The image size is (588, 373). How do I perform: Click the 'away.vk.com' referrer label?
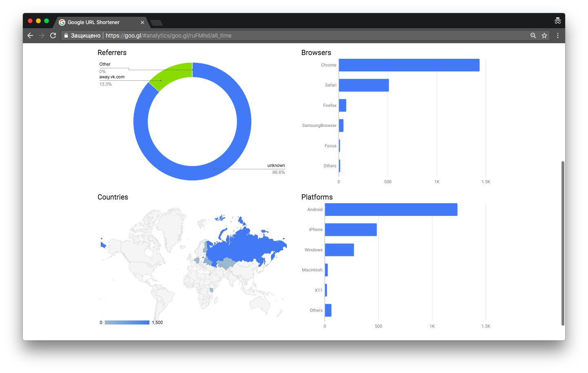click(x=112, y=77)
